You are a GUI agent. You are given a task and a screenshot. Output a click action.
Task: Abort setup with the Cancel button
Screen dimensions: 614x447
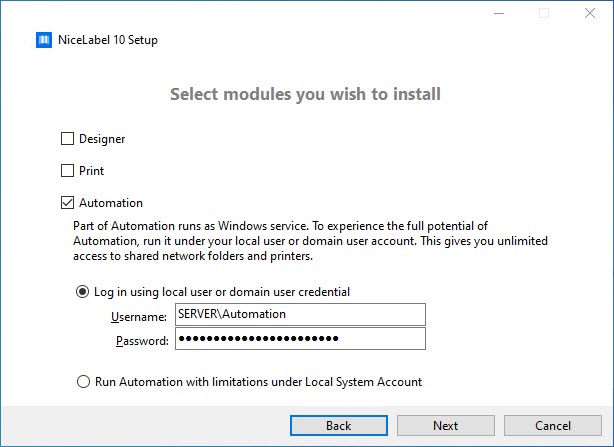pyautogui.click(x=553, y=425)
